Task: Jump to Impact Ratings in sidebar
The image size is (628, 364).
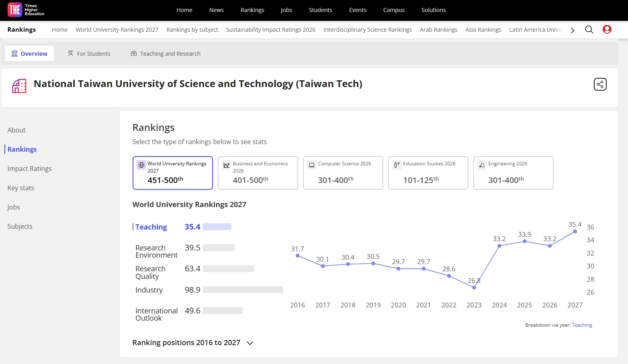Action: [30, 169]
